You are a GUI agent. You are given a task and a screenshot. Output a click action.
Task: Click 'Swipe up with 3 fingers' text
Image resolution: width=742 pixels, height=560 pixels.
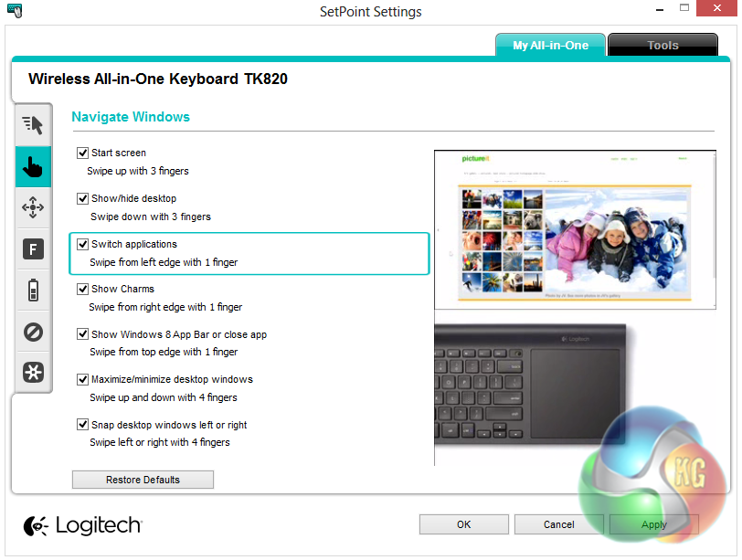(x=138, y=171)
